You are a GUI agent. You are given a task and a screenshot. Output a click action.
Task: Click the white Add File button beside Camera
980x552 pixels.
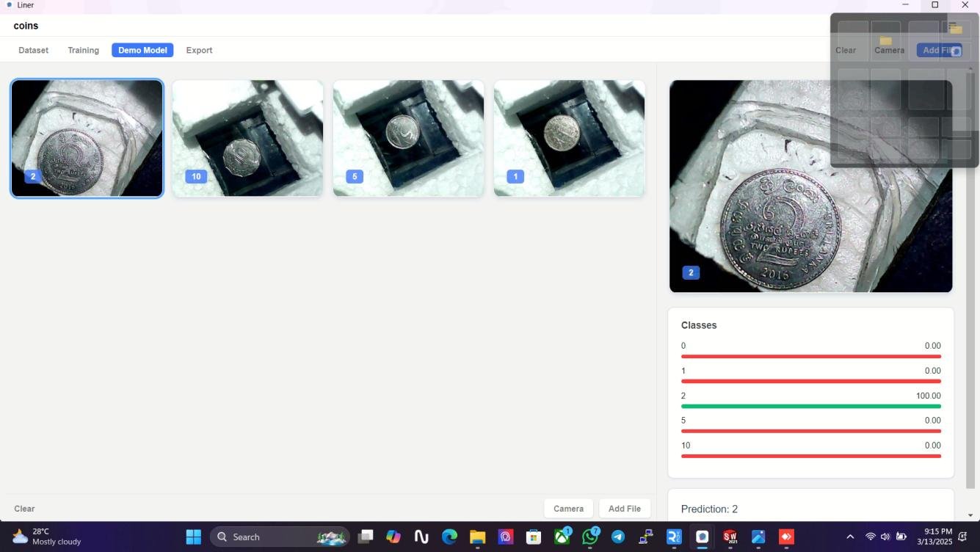(624, 509)
